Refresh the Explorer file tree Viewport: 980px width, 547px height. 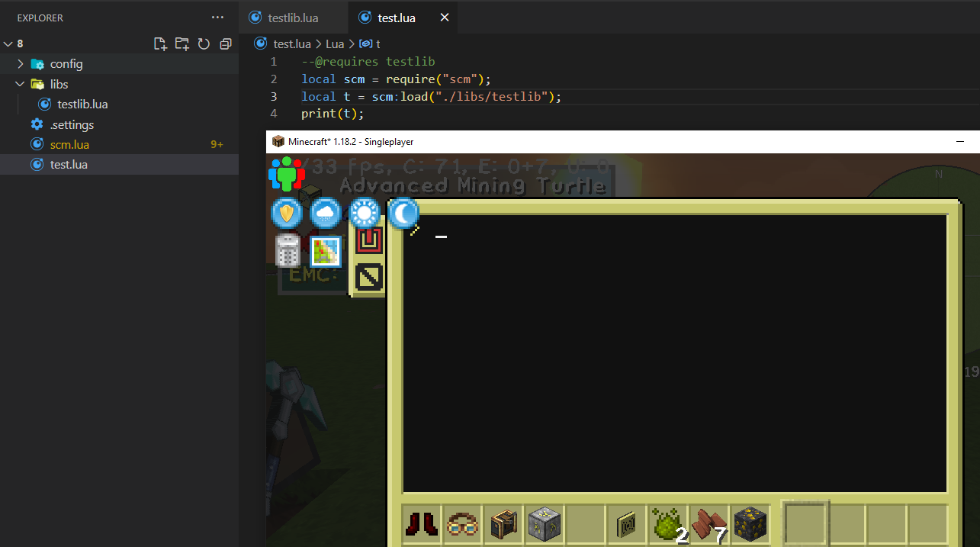[204, 44]
